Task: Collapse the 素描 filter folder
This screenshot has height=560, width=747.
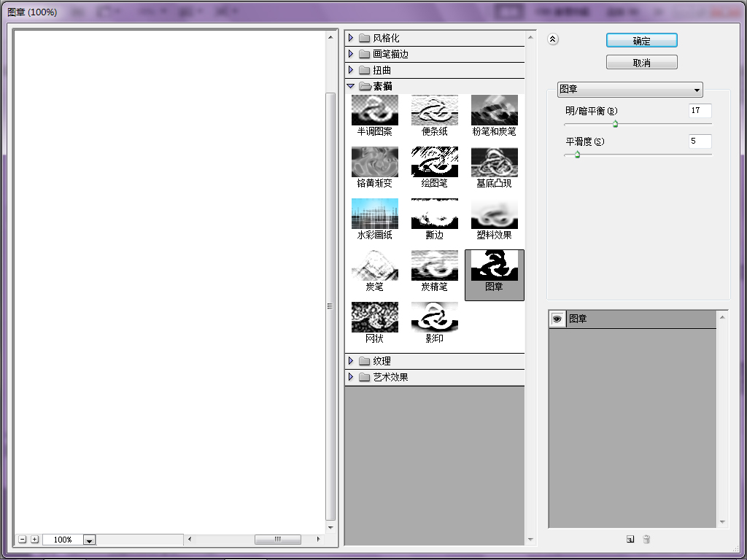Action: point(351,86)
